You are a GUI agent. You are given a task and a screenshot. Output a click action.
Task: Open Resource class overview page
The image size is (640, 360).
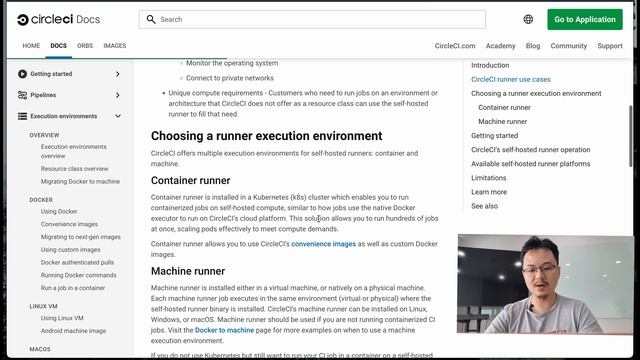(74, 169)
